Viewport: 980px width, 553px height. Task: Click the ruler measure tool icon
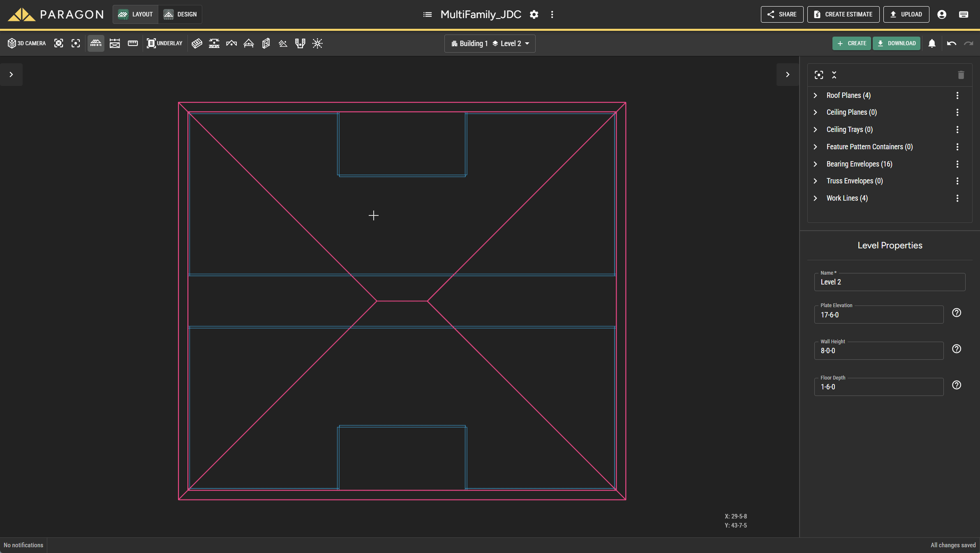point(133,43)
